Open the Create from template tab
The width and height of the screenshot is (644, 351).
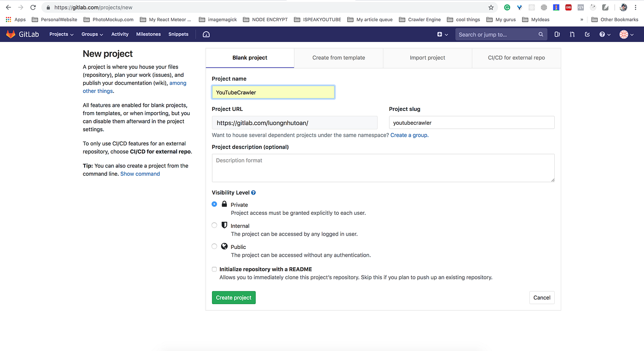[339, 58]
